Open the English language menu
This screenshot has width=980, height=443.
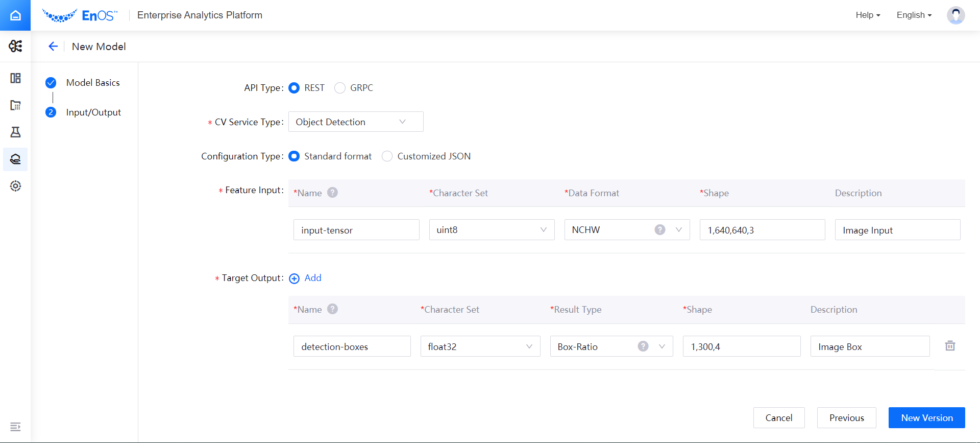tap(914, 15)
